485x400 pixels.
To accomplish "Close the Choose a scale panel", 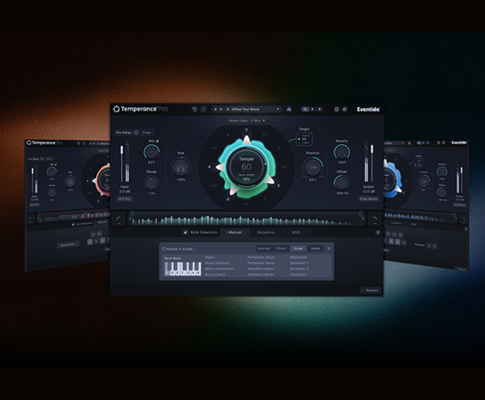I will pos(329,249).
